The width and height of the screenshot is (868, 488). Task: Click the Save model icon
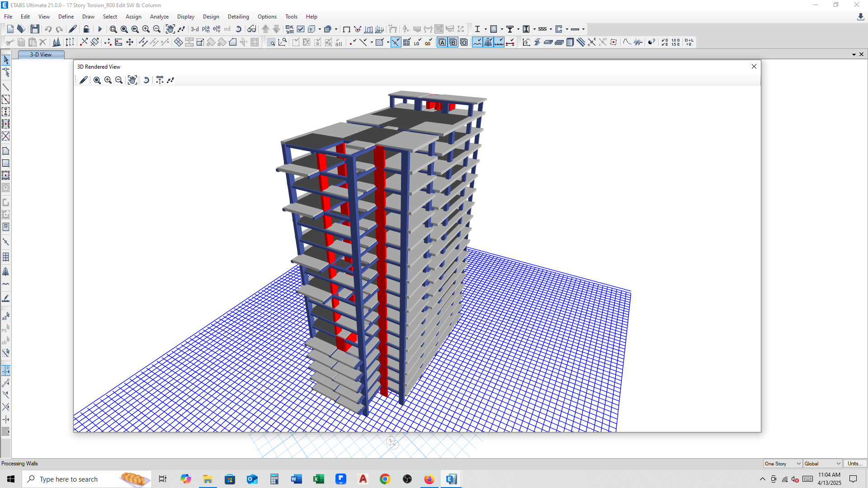click(35, 29)
